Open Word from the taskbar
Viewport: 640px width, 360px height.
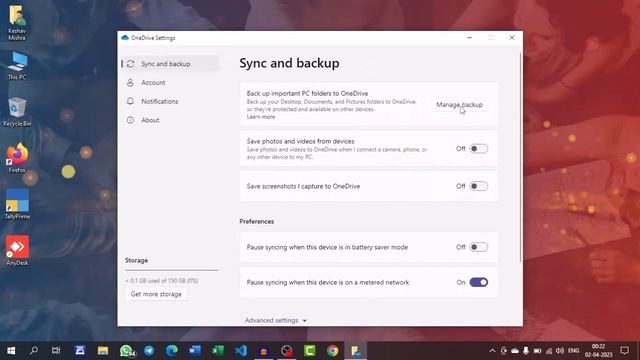tap(195, 351)
